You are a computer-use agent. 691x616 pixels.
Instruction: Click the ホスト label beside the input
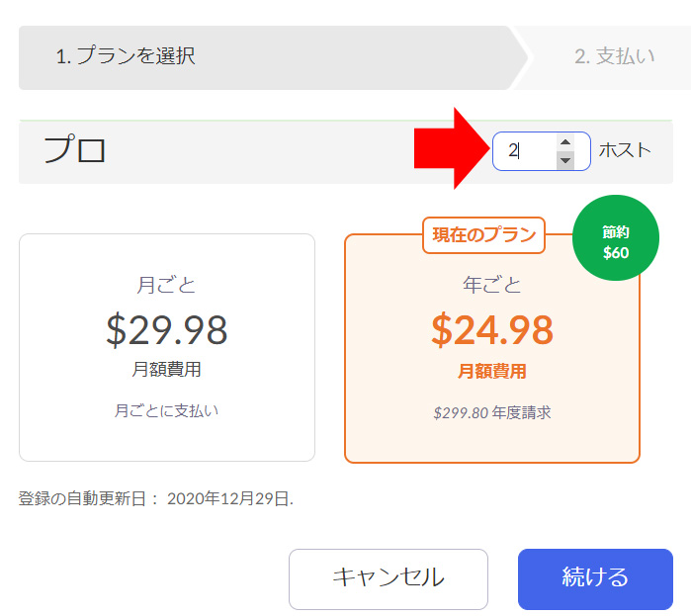[x=625, y=150]
